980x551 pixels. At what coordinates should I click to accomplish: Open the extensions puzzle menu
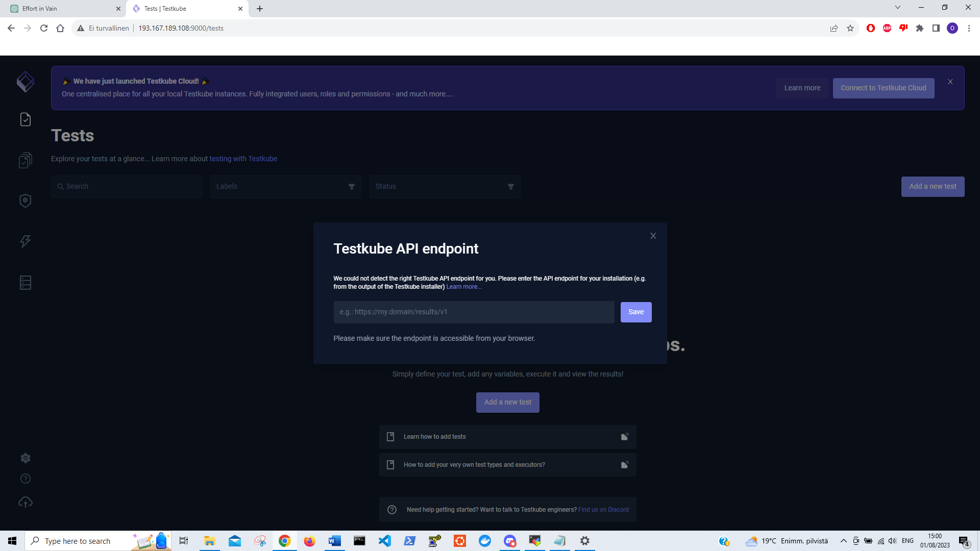(x=920, y=29)
